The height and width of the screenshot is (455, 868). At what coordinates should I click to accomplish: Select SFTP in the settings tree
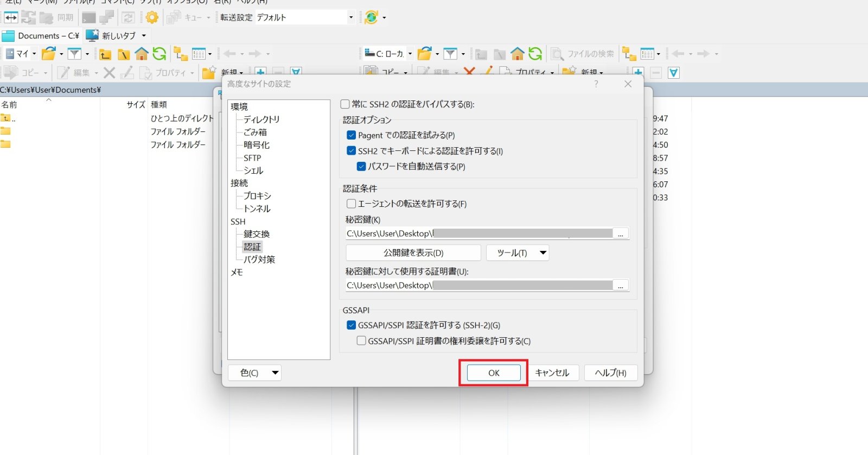point(252,157)
